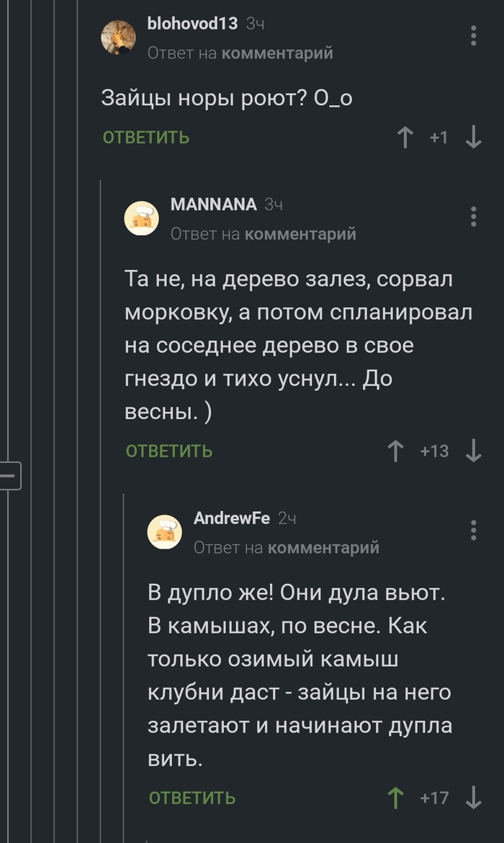Image resolution: width=504 pixels, height=843 pixels.
Task: Reply to blohovod13's comment
Action: tap(146, 138)
